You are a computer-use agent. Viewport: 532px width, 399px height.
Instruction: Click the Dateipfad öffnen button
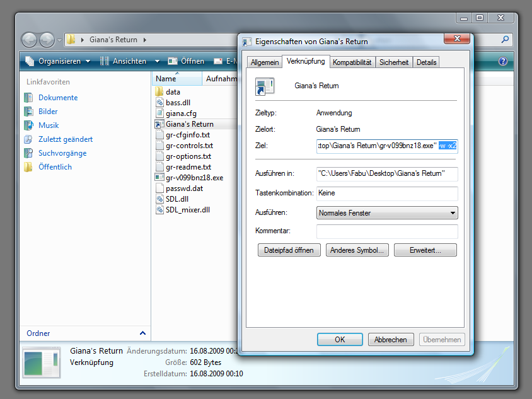click(x=289, y=250)
